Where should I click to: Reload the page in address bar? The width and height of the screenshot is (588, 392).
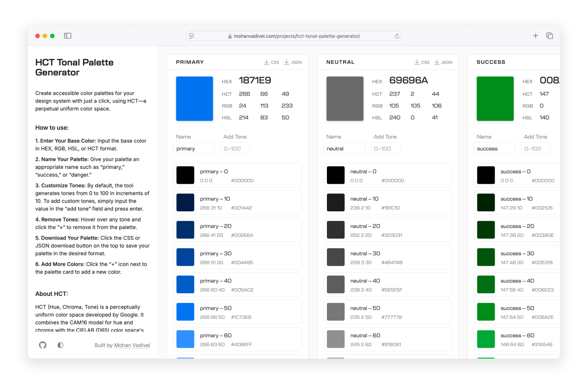tap(397, 36)
